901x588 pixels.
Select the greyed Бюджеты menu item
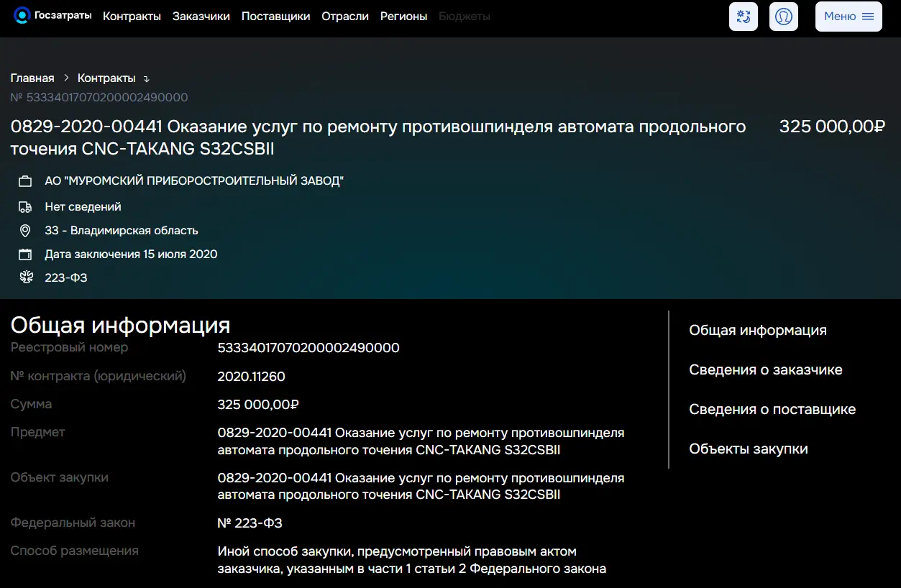click(x=465, y=16)
